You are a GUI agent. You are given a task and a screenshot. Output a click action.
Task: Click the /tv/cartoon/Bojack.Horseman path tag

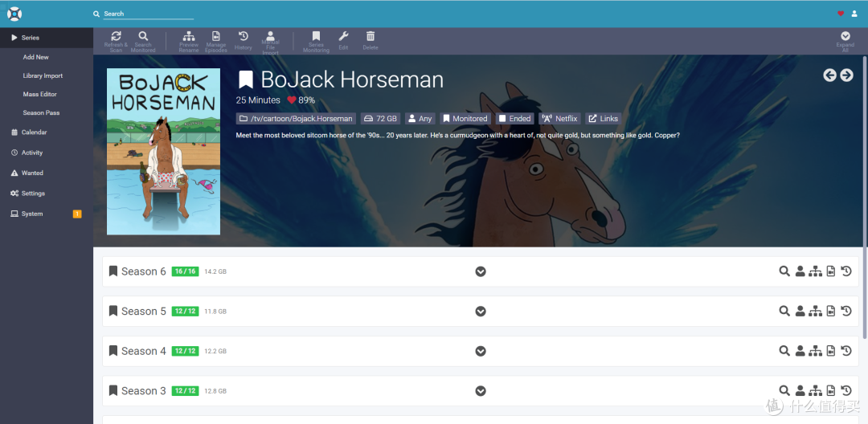coord(296,118)
